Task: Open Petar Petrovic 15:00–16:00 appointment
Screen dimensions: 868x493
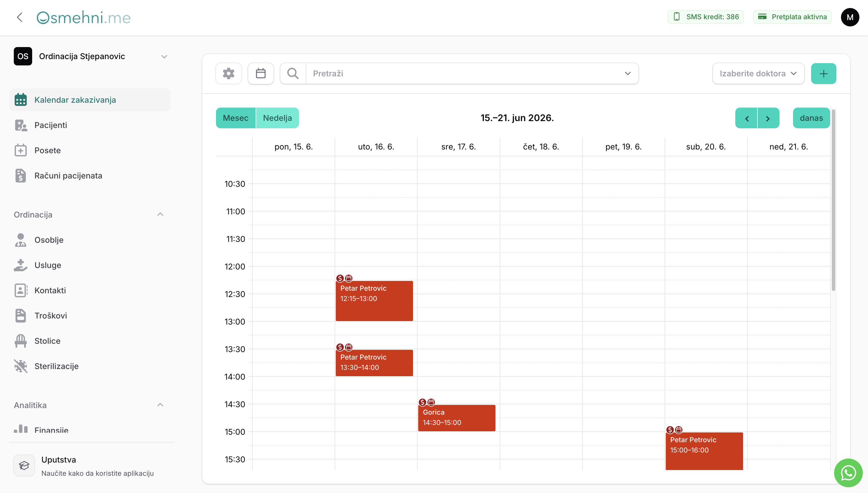Action: click(704, 451)
